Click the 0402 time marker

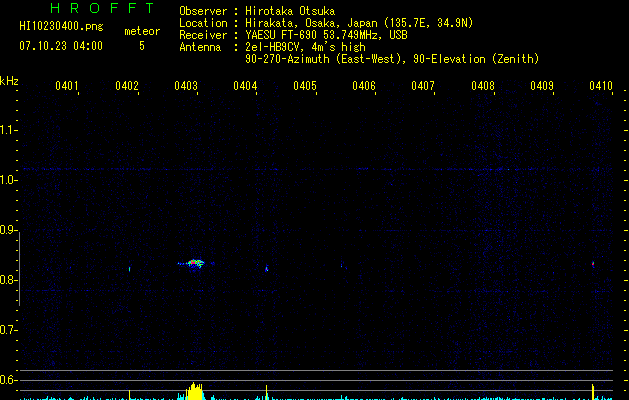point(127,86)
